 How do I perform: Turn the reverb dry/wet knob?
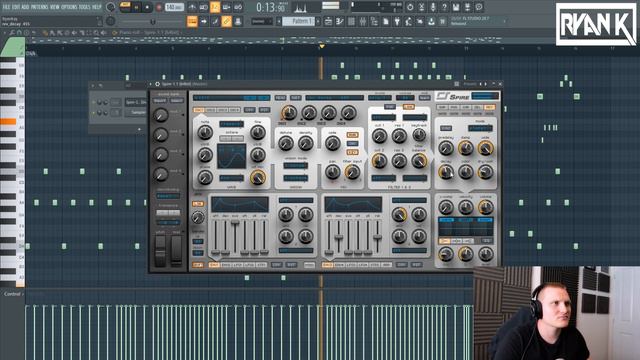pos(485,172)
